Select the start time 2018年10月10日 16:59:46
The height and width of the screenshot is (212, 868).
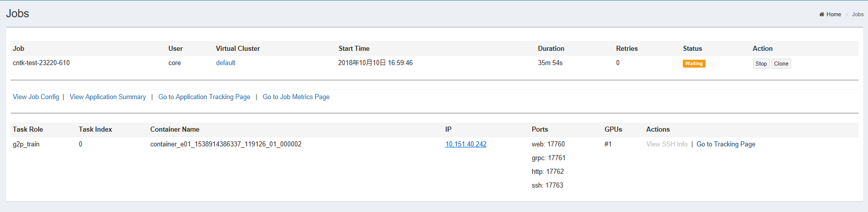(x=375, y=63)
